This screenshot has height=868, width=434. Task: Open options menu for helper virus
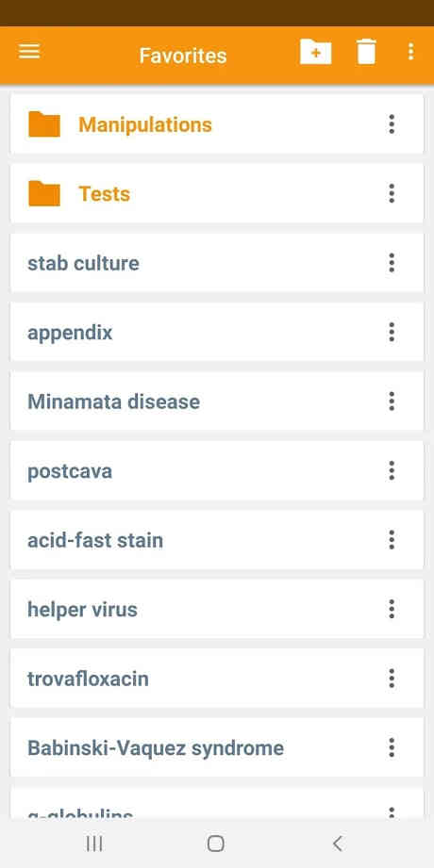pos(392,609)
